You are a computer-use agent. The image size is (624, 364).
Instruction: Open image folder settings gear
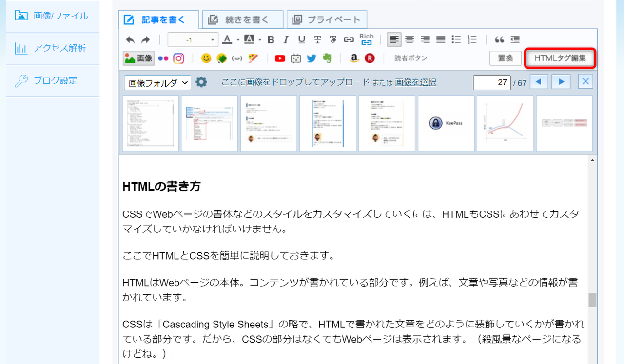pos(201,82)
